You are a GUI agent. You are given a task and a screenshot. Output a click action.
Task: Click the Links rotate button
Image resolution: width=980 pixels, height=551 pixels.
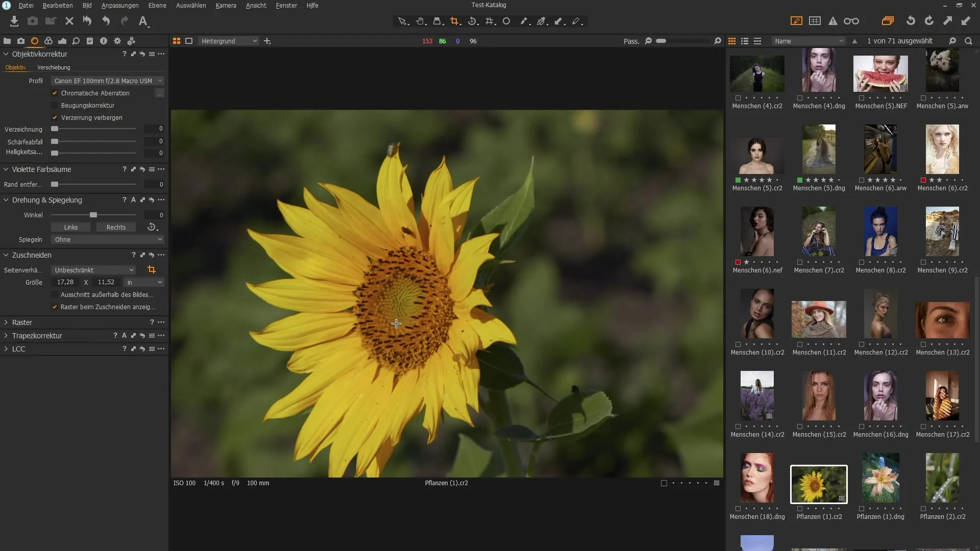[x=71, y=227]
